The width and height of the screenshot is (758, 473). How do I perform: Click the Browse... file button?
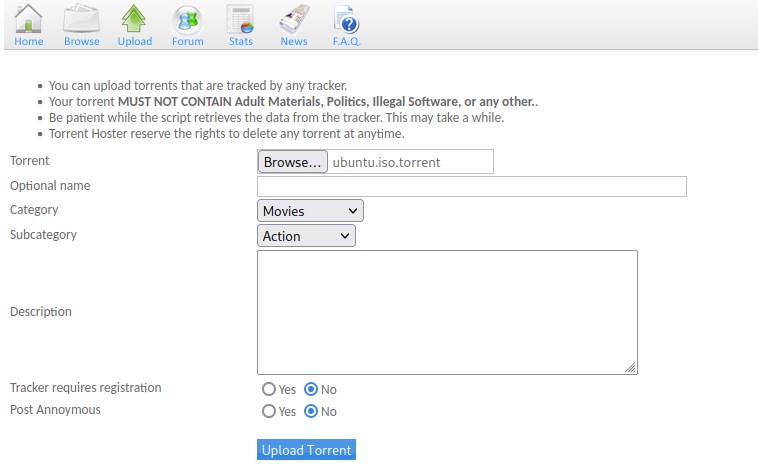(x=292, y=162)
